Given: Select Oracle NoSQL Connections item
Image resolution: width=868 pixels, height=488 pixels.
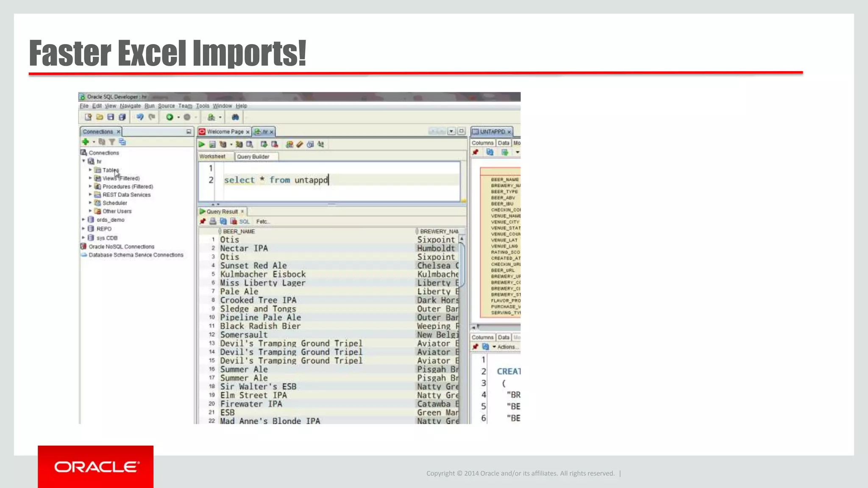Looking at the screenshot, I should click(x=121, y=247).
